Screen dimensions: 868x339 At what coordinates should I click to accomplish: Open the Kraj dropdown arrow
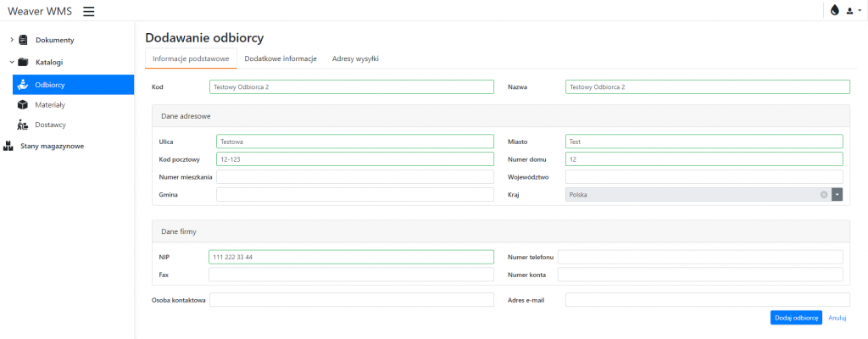[x=837, y=194]
